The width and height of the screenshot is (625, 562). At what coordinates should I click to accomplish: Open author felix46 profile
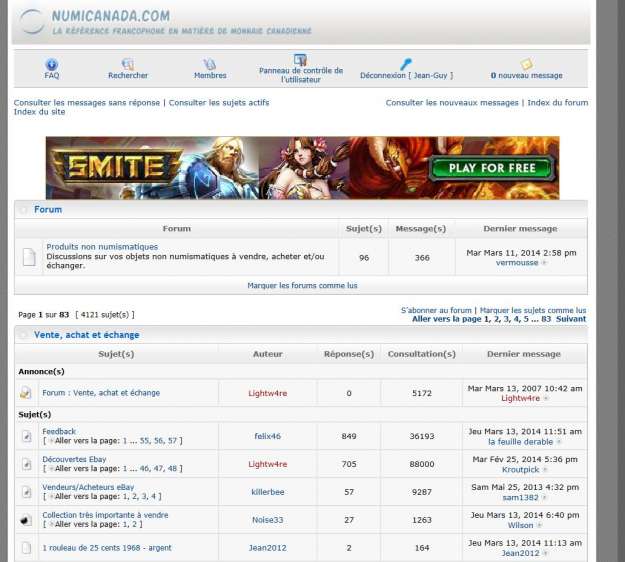coord(267,436)
